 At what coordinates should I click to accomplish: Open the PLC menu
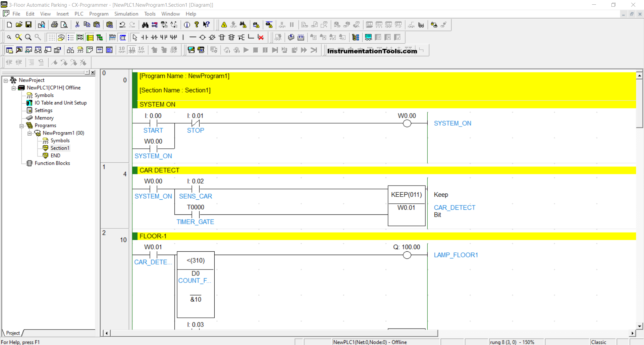pyautogui.click(x=79, y=14)
